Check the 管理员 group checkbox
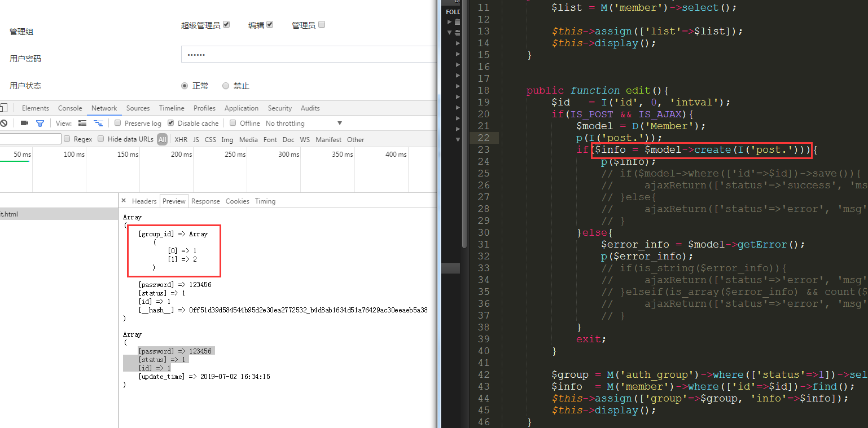The height and width of the screenshot is (428, 868). [322, 25]
